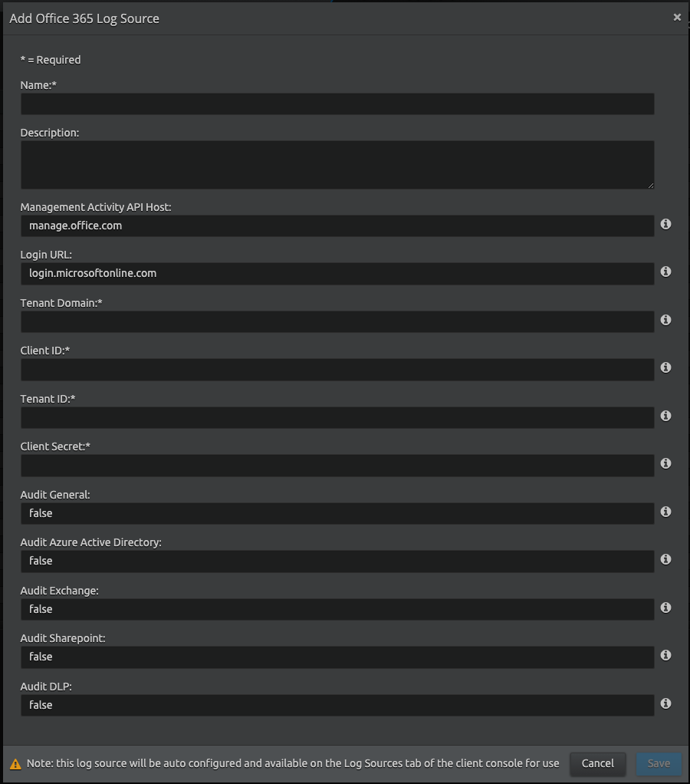Click info icon next to Audit DLP

(666, 703)
